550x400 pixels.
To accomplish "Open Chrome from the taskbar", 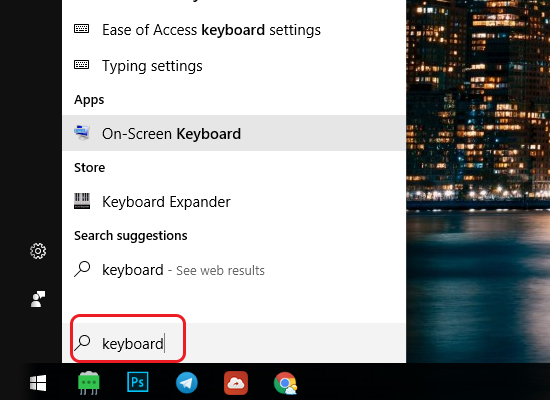I will 286,383.
